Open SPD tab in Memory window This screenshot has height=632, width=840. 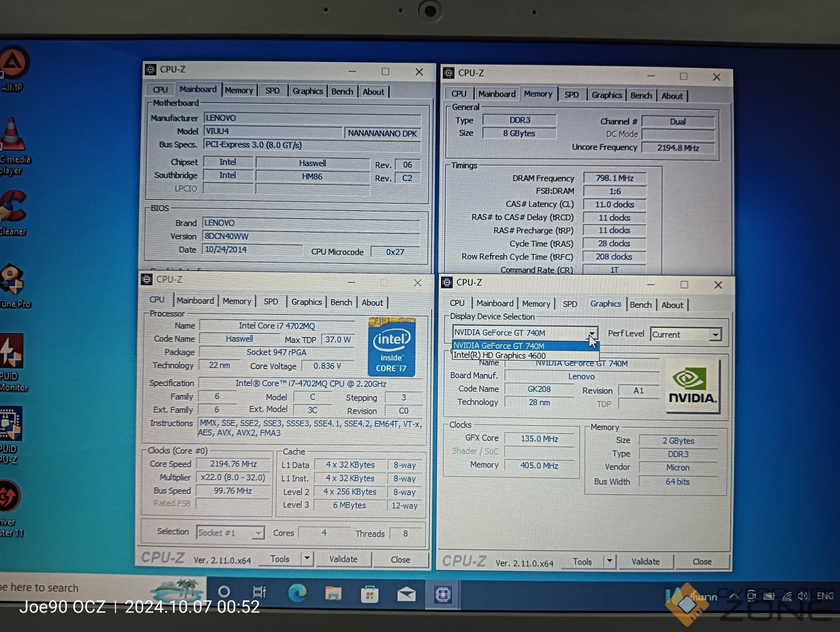point(571,95)
